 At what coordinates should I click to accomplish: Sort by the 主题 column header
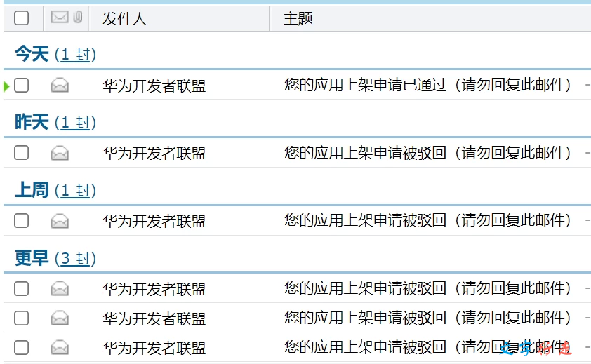coord(298,19)
